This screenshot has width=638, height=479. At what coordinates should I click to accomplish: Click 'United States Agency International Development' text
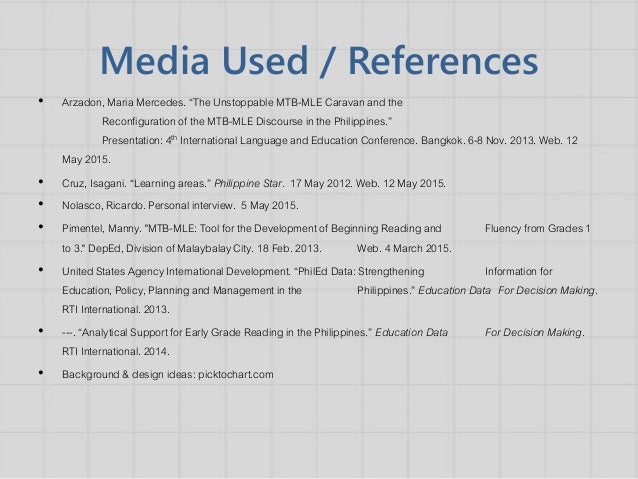click(176, 271)
